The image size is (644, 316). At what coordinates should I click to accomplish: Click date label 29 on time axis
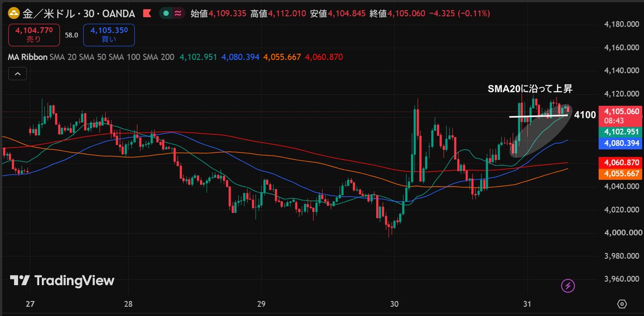pos(262,304)
